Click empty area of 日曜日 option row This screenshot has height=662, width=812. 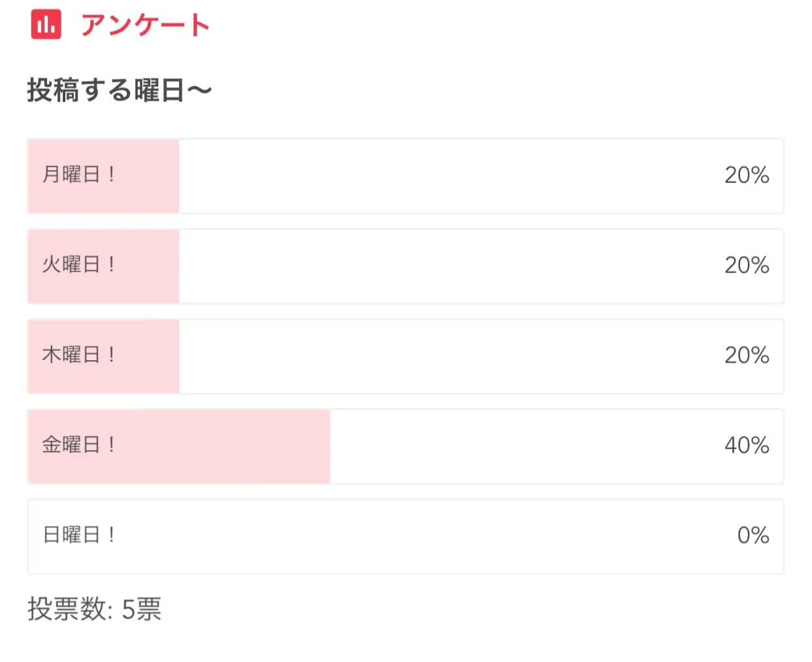tap(425, 537)
